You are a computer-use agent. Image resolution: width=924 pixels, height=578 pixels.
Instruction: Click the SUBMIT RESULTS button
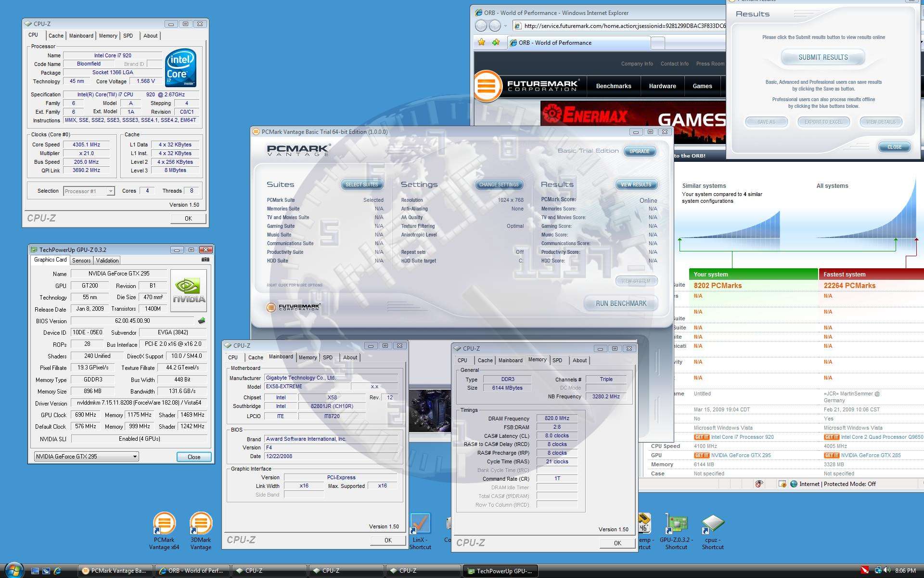(x=823, y=57)
